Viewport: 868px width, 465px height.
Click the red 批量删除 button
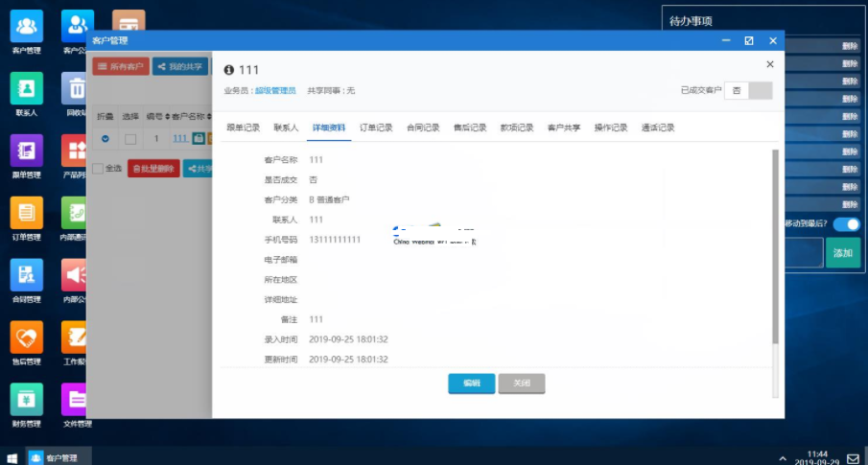click(153, 169)
